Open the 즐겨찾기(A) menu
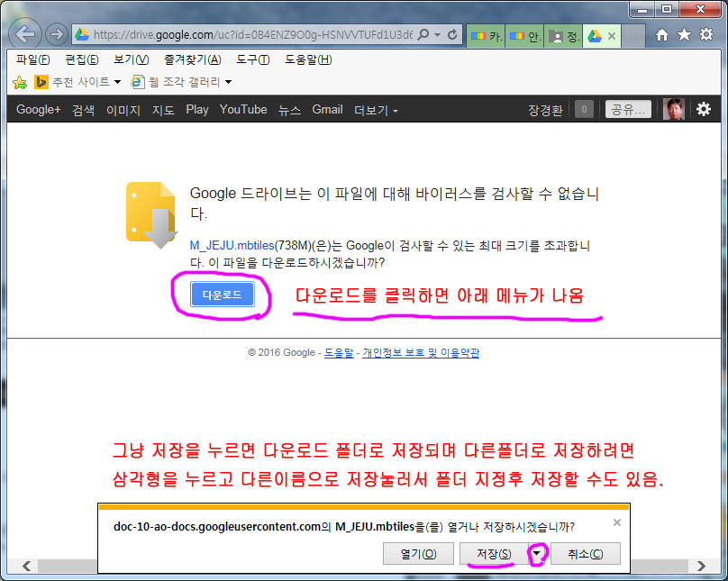The height and width of the screenshot is (581, 728). (x=193, y=59)
